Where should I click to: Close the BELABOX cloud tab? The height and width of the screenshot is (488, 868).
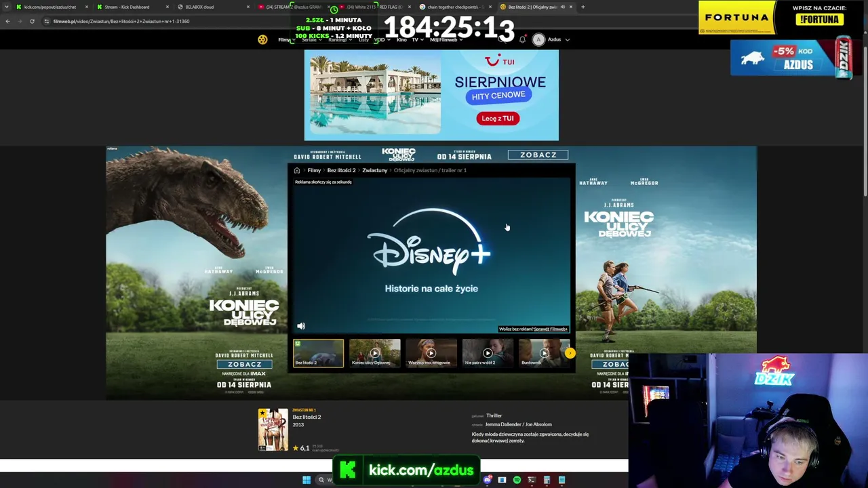pyautogui.click(x=248, y=7)
